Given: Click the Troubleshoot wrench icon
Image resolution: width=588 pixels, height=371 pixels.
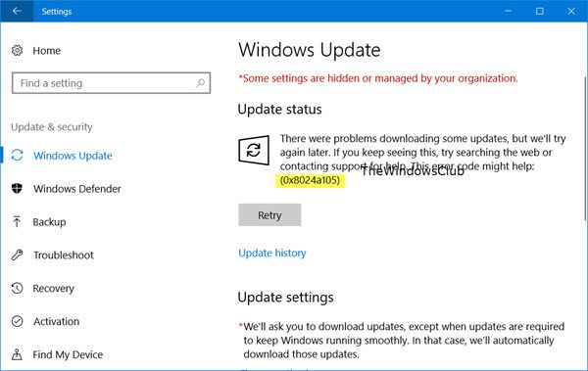Looking at the screenshot, I should tap(17, 255).
